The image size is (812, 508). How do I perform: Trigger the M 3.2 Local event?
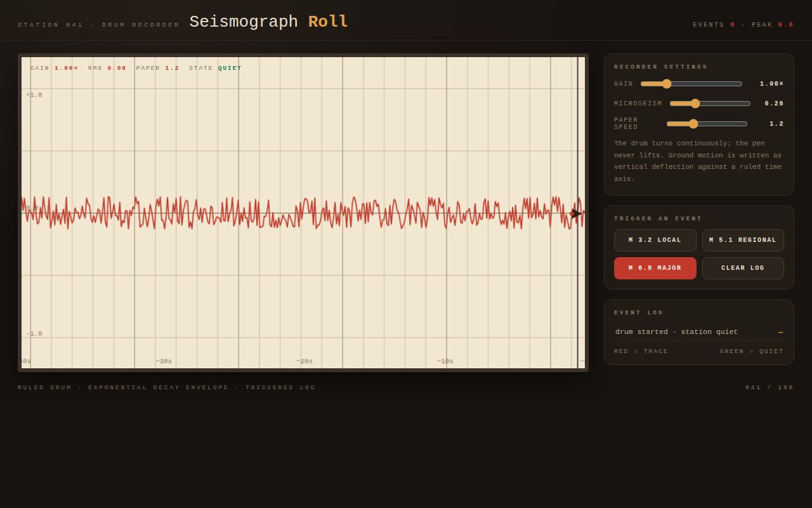655,240
